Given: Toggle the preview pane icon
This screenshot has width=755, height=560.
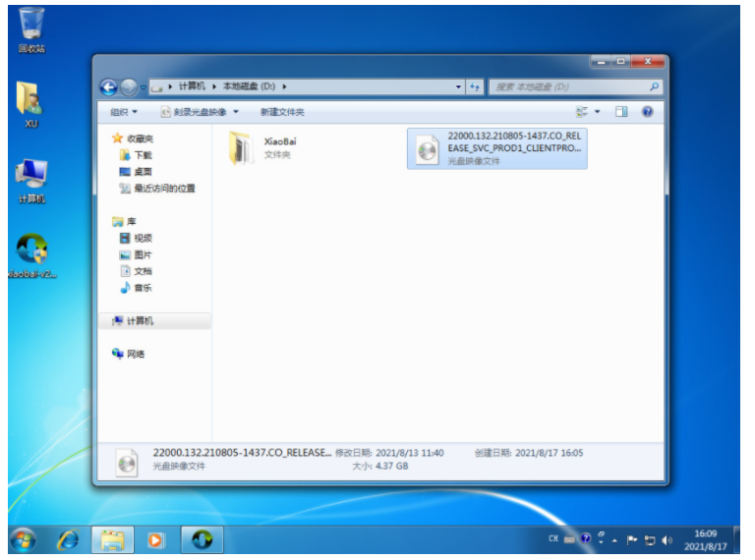Looking at the screenshot, I should pyautogui.click(x=621, y=112).
